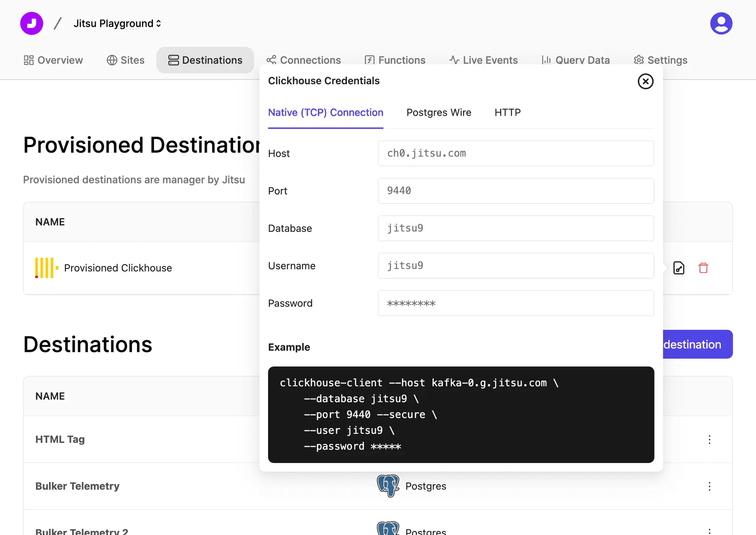756x535 pixels.
Task: Click the Live Events pulse icon
Action: tap(454, 60)
